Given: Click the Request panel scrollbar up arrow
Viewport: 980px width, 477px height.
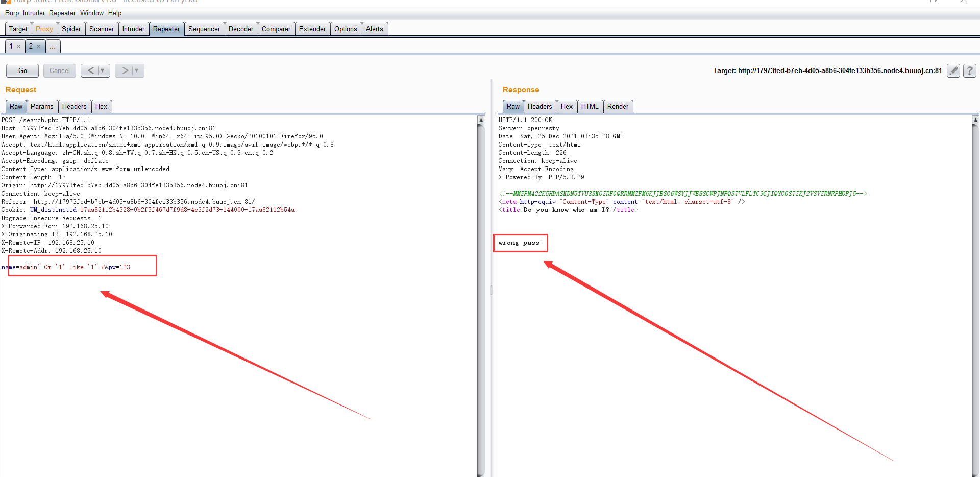Looking at the screenshot, I should [x=481, y=120].
